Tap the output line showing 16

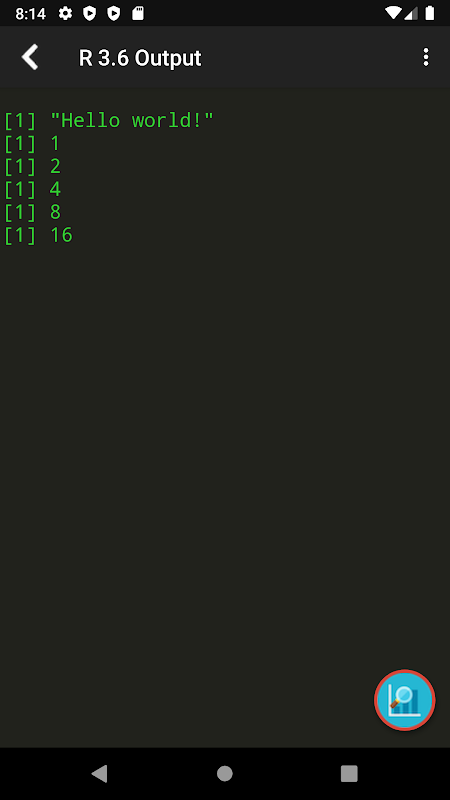tap(38, 235)
